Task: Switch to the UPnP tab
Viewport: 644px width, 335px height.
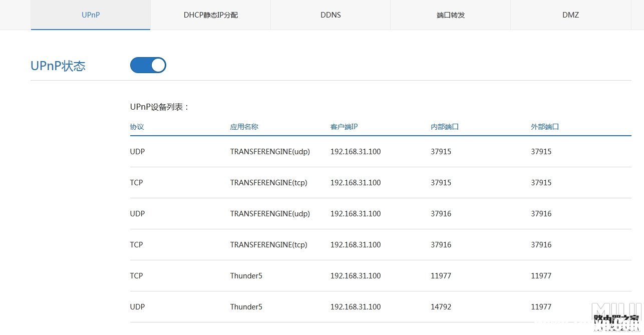Action: [91, 15]
